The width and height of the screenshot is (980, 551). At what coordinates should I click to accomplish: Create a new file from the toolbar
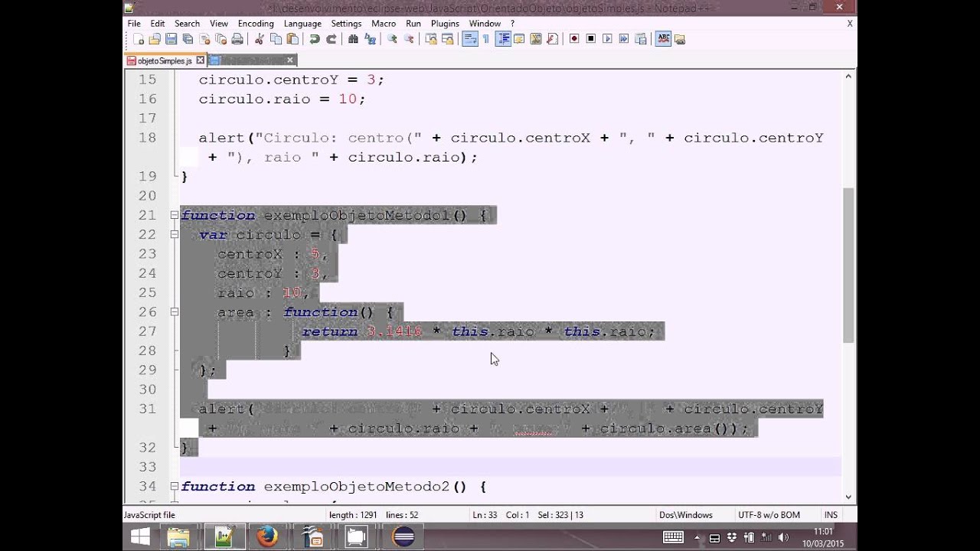pos(139,39)
